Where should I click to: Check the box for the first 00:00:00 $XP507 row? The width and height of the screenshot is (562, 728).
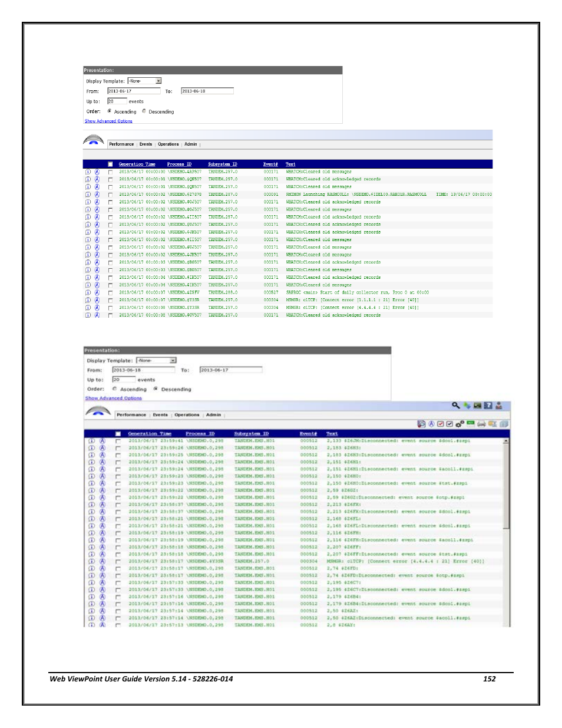110,172
